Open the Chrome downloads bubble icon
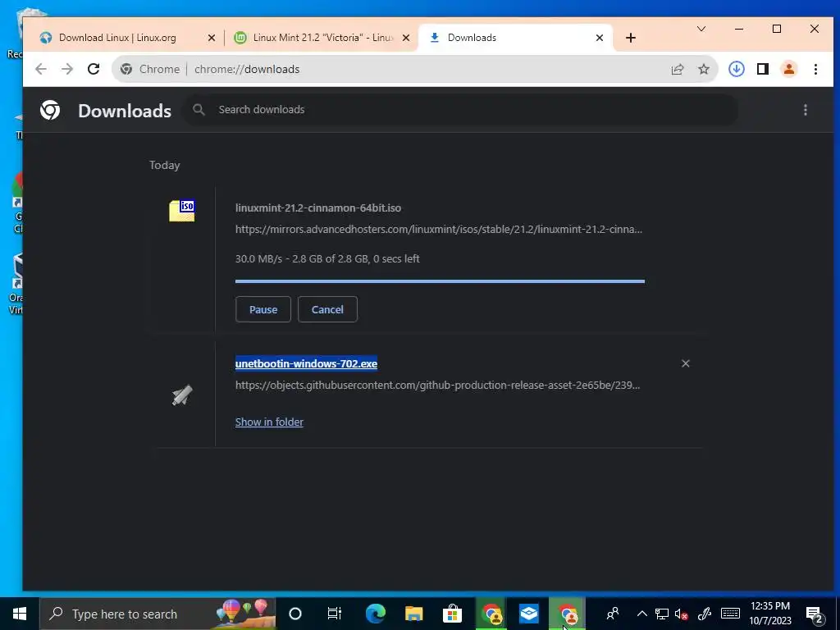 click(x=737, y=69)
